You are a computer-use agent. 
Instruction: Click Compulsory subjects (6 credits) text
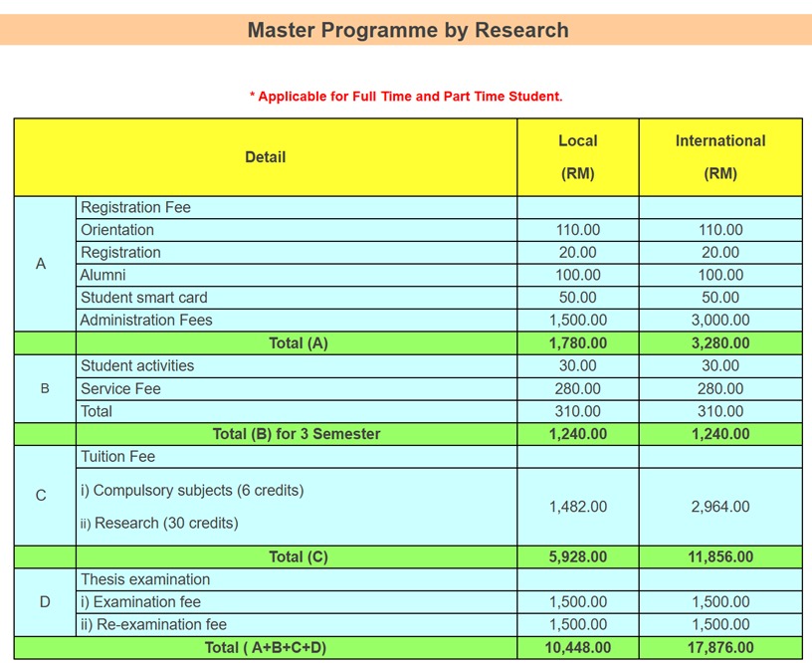coord(192,491)
